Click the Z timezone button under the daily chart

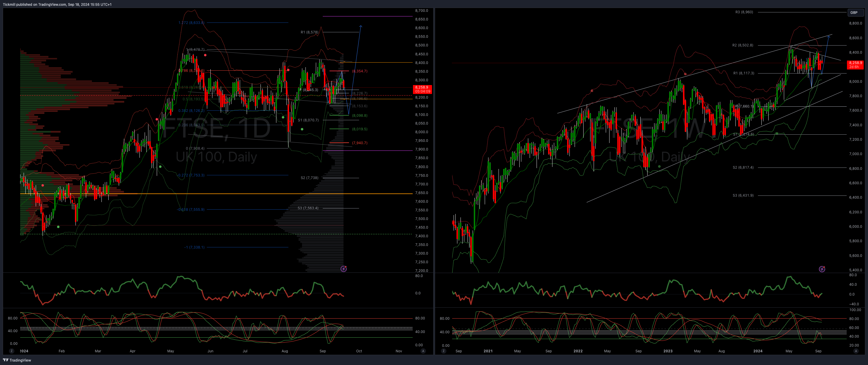(x=12, y=351)
